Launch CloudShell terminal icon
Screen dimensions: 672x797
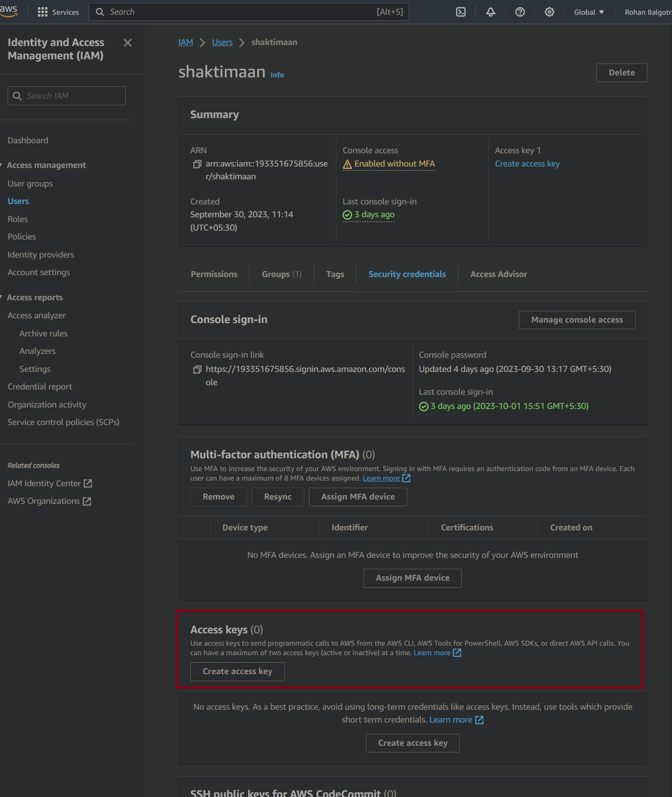point(461,12)
